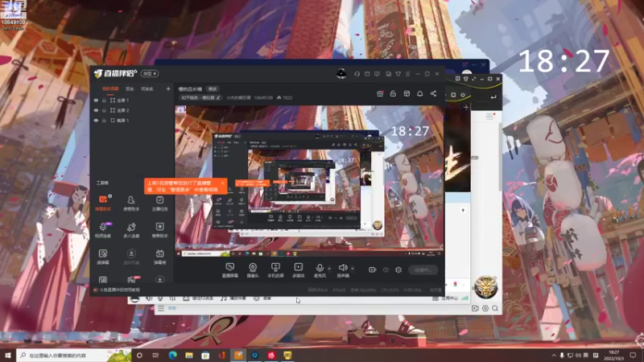Click the plus icon in the right back window
644x362 pixels.
pos(466,108)
